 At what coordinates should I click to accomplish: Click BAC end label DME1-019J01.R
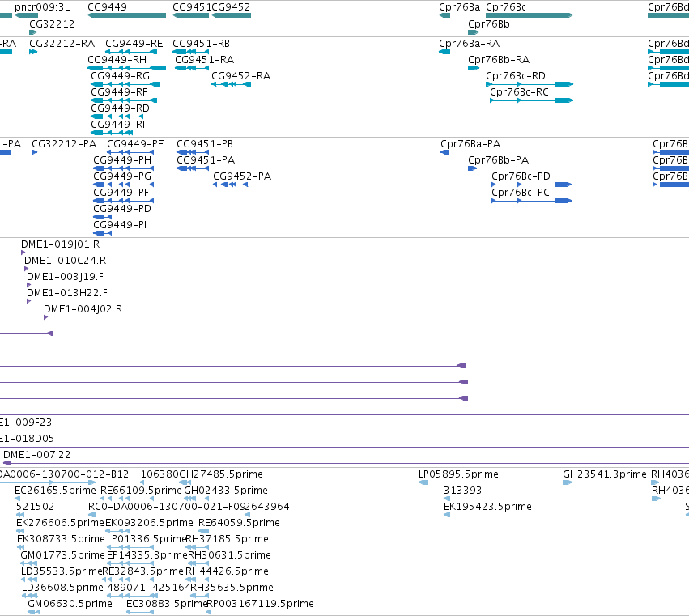point(60,244)
